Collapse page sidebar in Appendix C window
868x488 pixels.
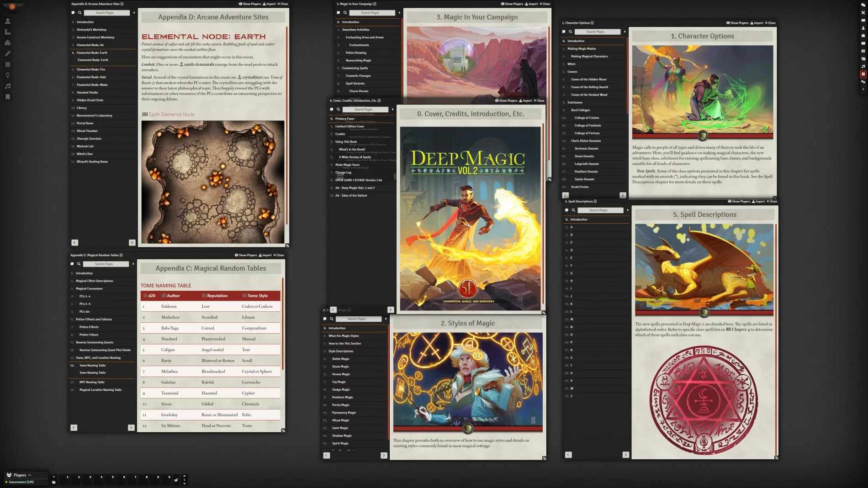click(133, 264)
